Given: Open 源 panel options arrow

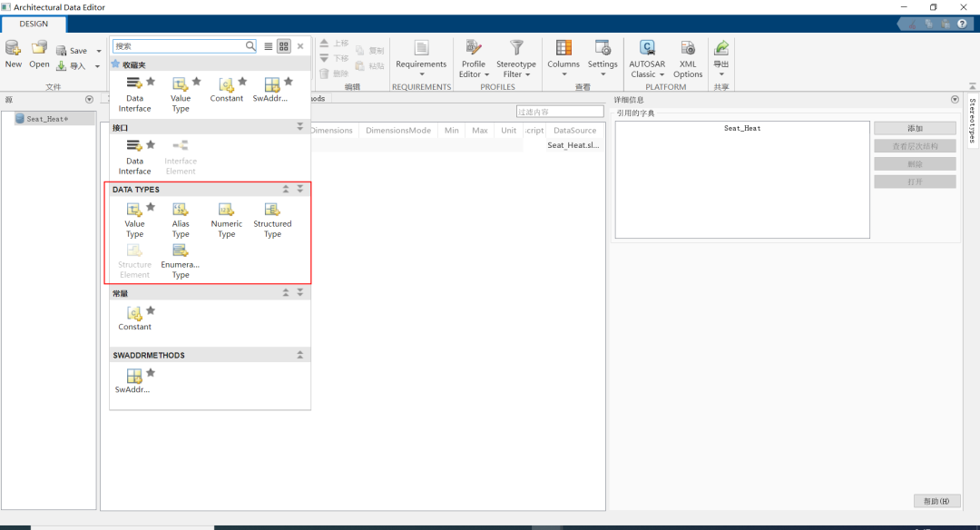Looking at the screenshot, I should (x=89, y=100).
